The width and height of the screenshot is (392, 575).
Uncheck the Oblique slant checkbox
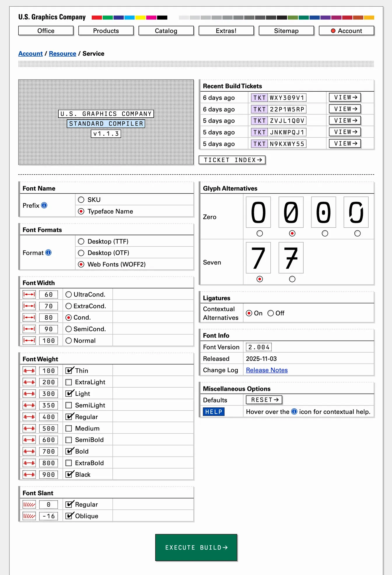69,516
